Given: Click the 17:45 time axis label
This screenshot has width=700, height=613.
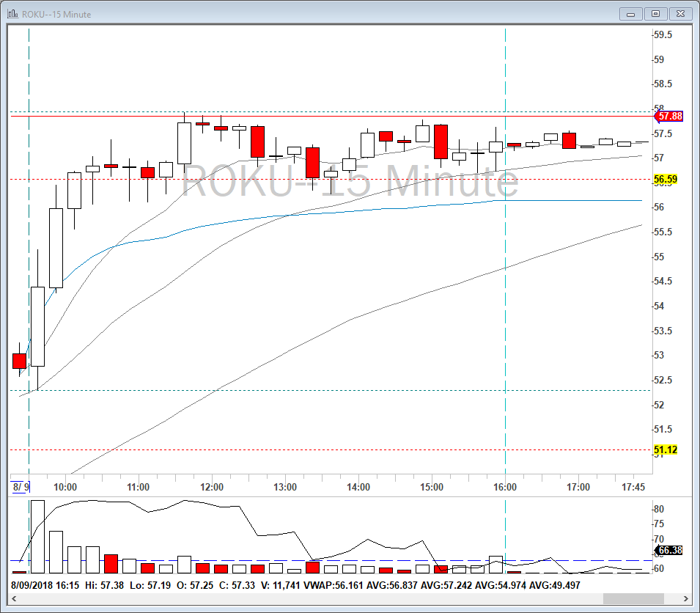Looking at the screenshot, I should [x=633, y=487].
